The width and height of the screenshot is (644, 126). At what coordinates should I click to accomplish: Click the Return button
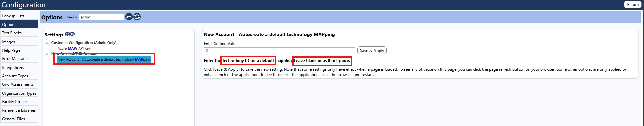point(633,5)
